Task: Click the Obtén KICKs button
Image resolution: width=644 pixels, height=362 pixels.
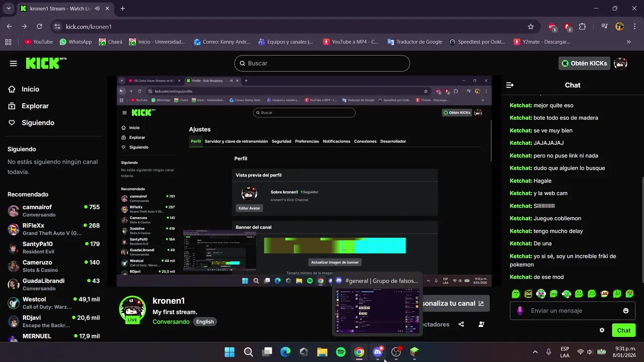Action: click(585, 63)
